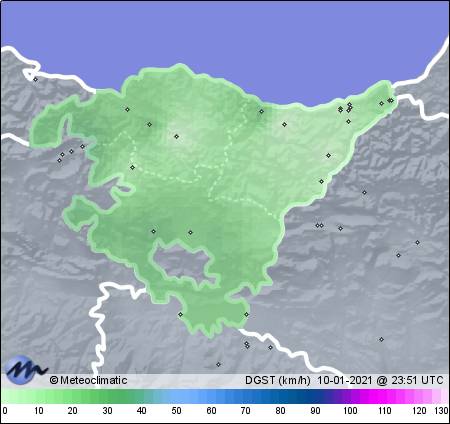Open the ©Meteoclimatic copyright link
The image size is (450, 424).
(x=88, y=380)
